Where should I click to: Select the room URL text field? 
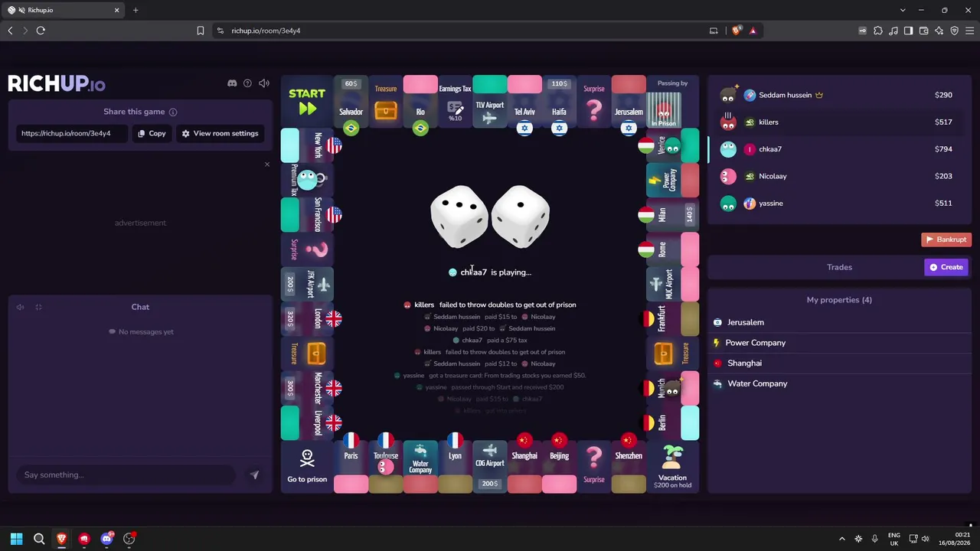(x=72, y=133)
